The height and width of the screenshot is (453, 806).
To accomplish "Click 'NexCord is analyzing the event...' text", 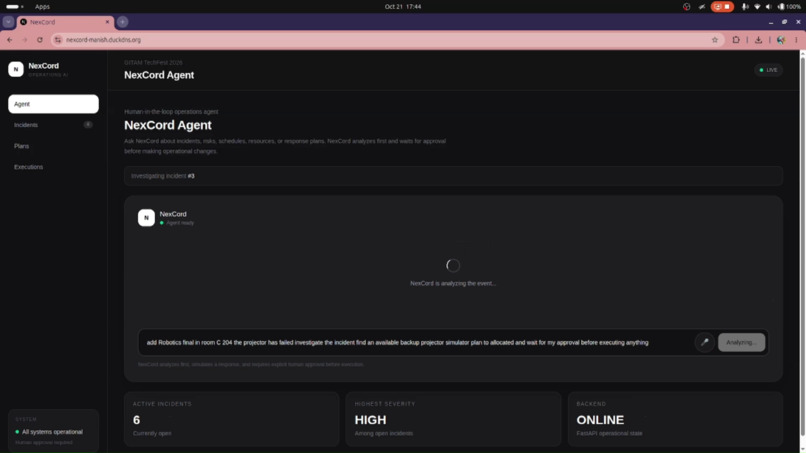I will (453, 283).
